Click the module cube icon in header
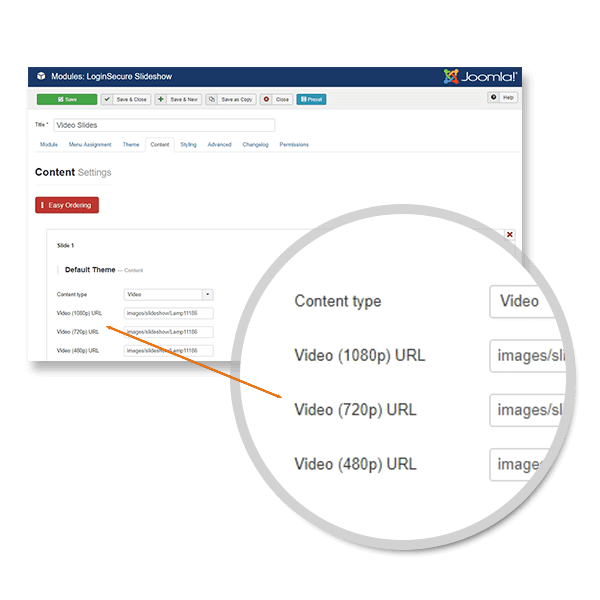This screenshot has height=600, width=600. tap(41, 76)
